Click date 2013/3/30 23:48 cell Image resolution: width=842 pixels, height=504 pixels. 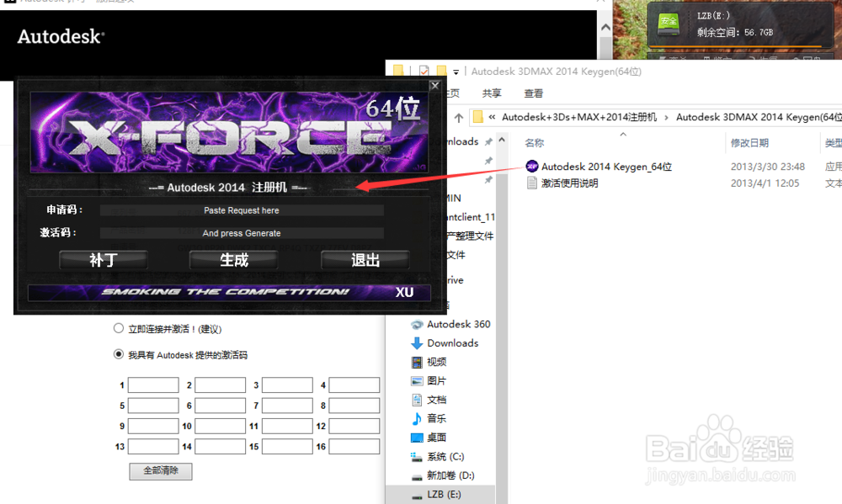point(767,167)
